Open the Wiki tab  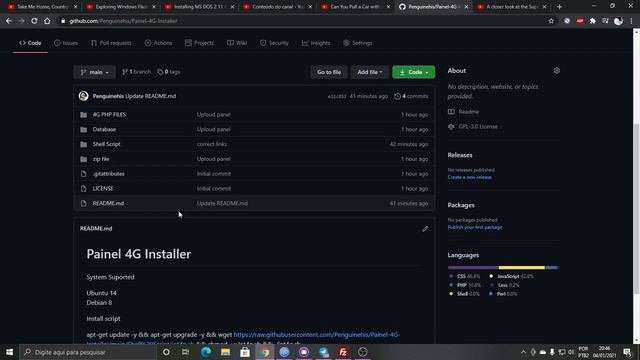pos(237,43)
